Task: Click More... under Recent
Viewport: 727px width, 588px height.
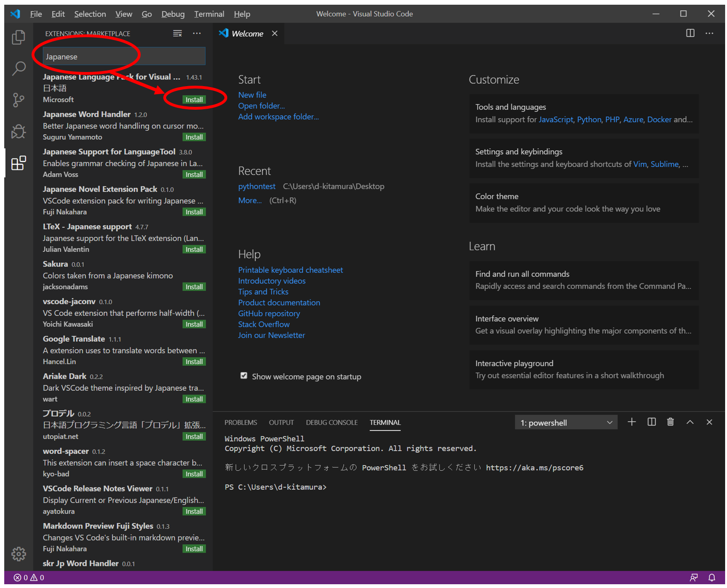Action: pyautogui.click(x=250, y=201)
